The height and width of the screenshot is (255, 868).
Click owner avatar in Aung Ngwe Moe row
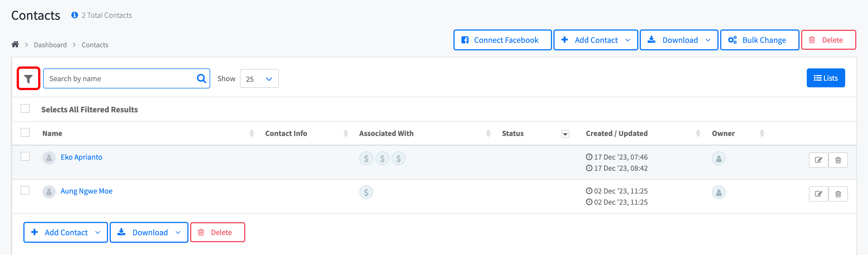[x=719, y=192]
